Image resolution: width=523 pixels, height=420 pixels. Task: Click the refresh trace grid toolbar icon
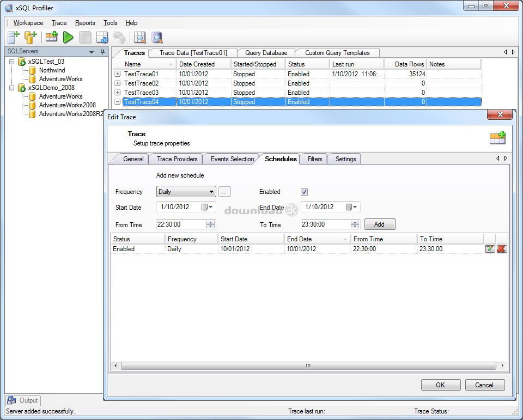(102, 38)
